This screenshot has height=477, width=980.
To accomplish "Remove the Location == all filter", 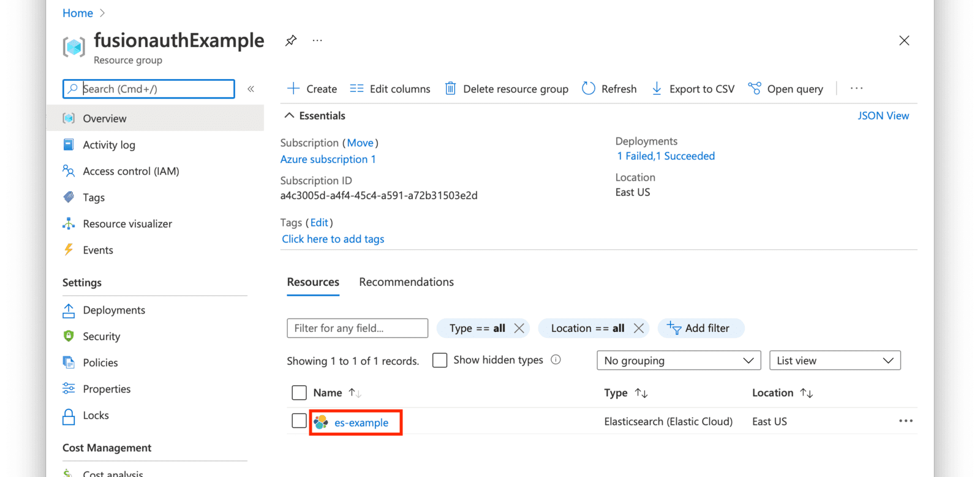I will [x=639, y=328].
